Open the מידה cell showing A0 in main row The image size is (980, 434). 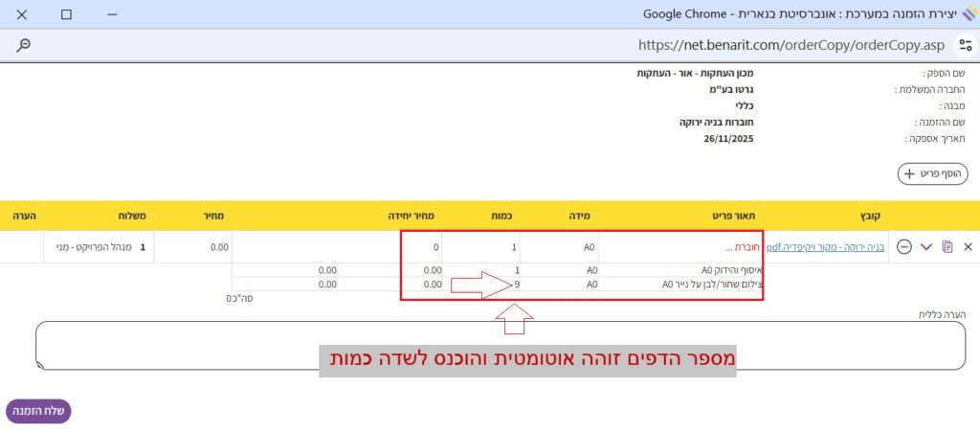(560, 247)
